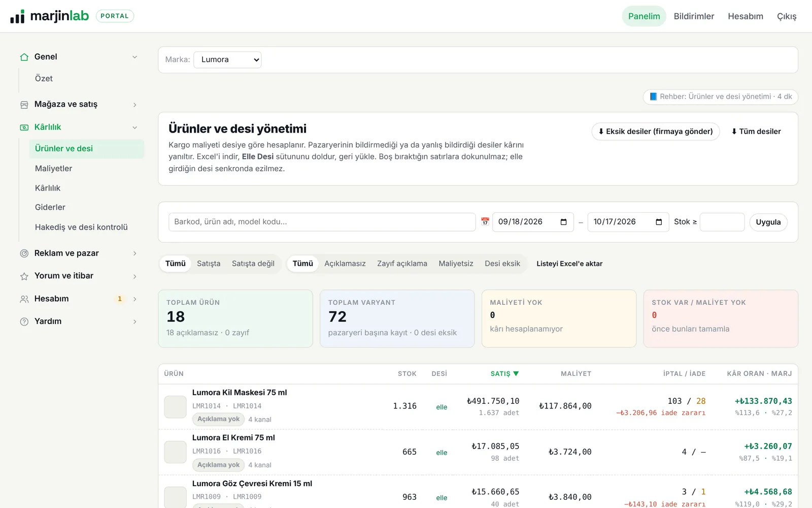
Task: Expand Yorum ve itibar chevron
Action: tap(134, 276)
